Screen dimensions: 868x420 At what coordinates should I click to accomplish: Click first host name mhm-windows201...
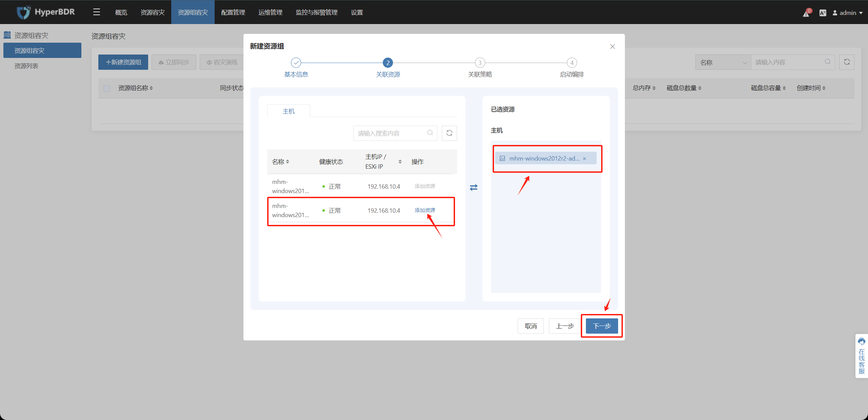coord(291,186)
